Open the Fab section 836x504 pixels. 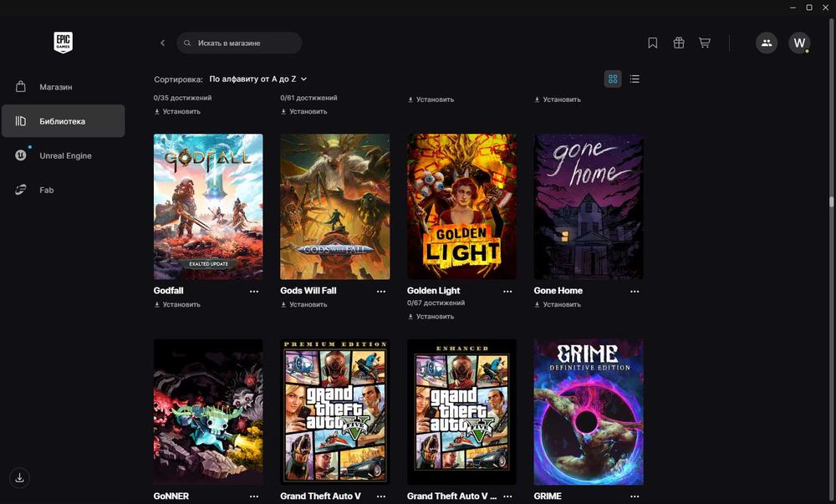point(63,190)
